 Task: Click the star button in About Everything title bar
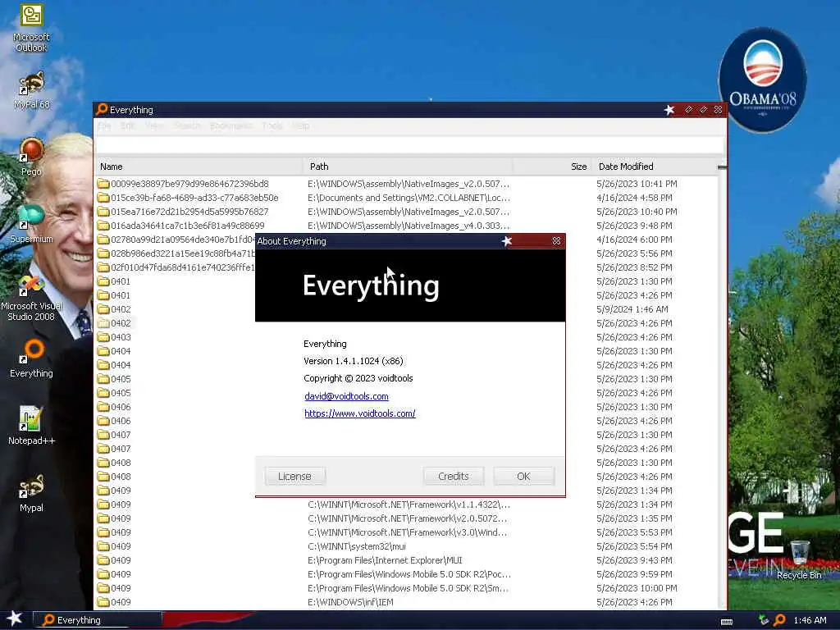pyautogui.click(x=507, y=241)
